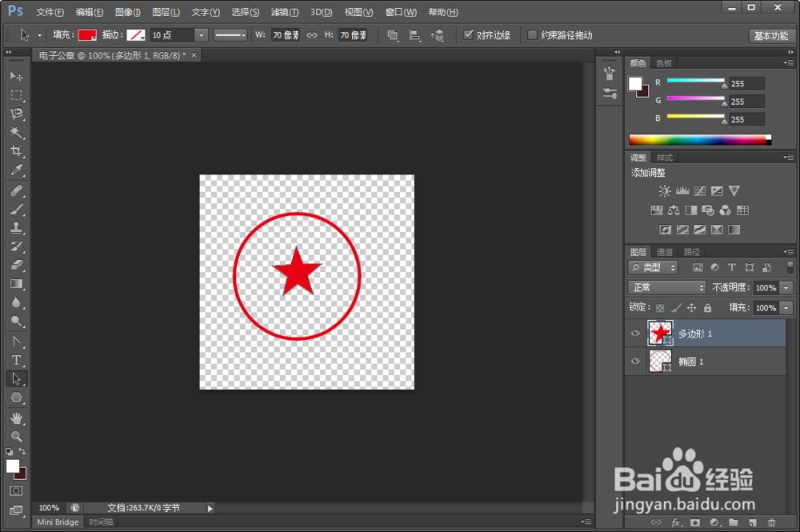Open the 图层(L) menu
The height and width of the screenshot is (532, 800).
click(166, 12)
